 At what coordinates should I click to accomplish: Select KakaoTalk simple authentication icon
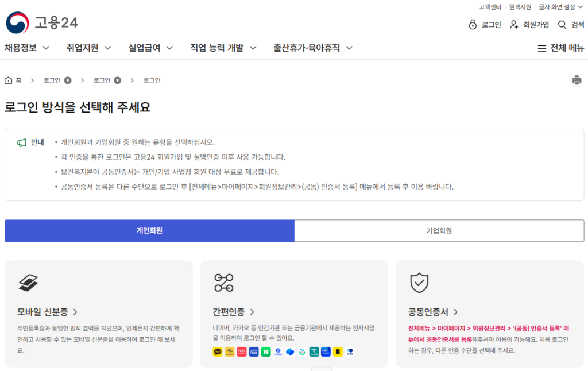pos(217,351)
